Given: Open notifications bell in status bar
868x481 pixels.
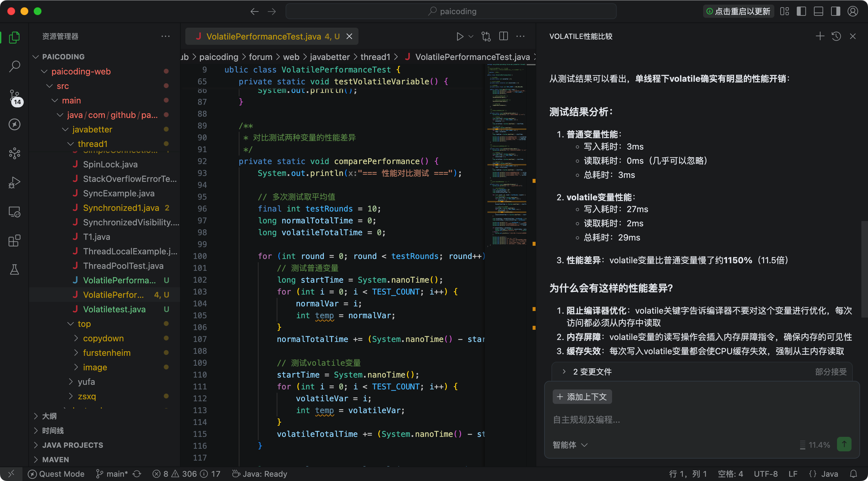Looking at the screenshot, I should 853,474.
